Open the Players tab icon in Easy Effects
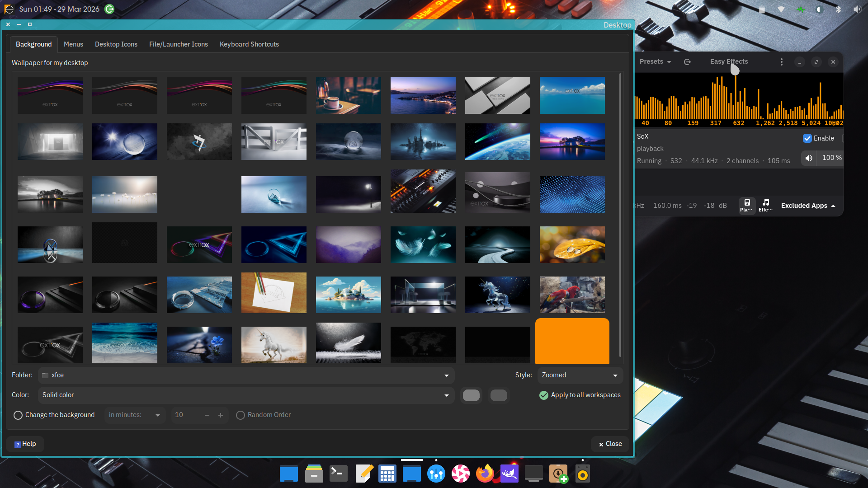 [747, 205]
